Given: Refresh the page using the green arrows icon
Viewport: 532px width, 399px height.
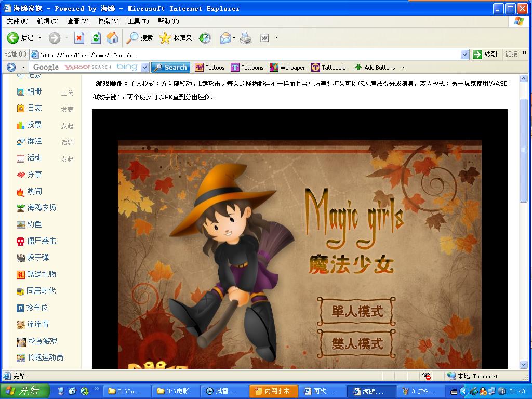Looking at the screenshot, I should pyautogui.click(x=96, y=37).
